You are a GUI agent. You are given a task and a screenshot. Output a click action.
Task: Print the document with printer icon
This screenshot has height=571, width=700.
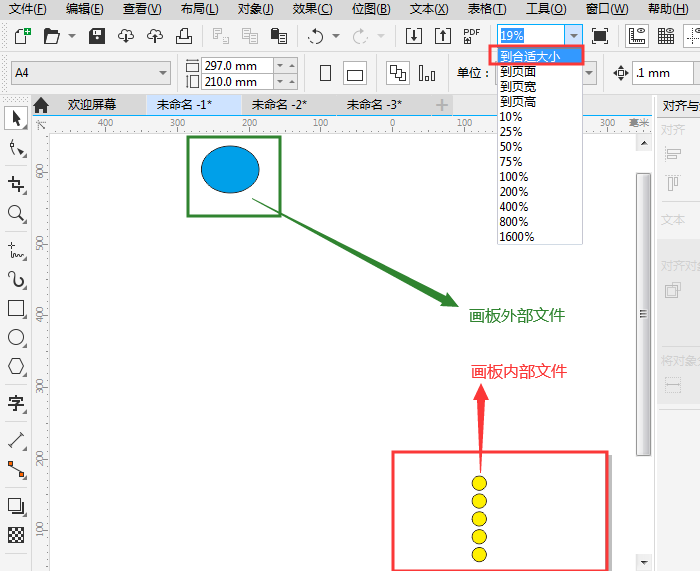(183, 36)
